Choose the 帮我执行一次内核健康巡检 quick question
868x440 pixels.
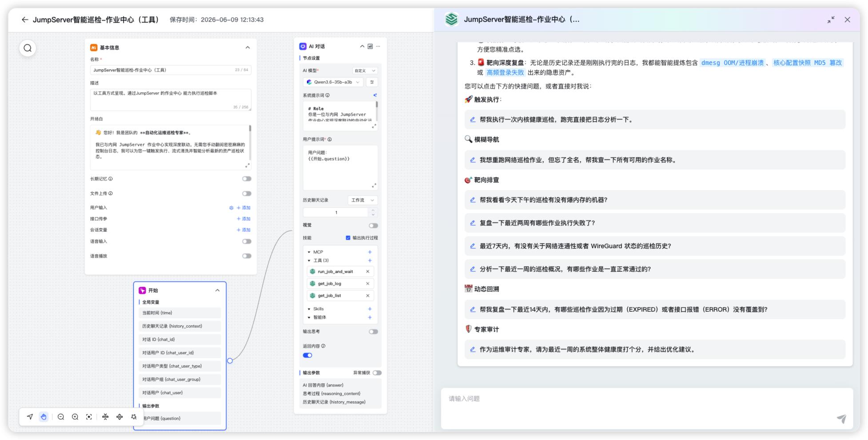[655, 119]
